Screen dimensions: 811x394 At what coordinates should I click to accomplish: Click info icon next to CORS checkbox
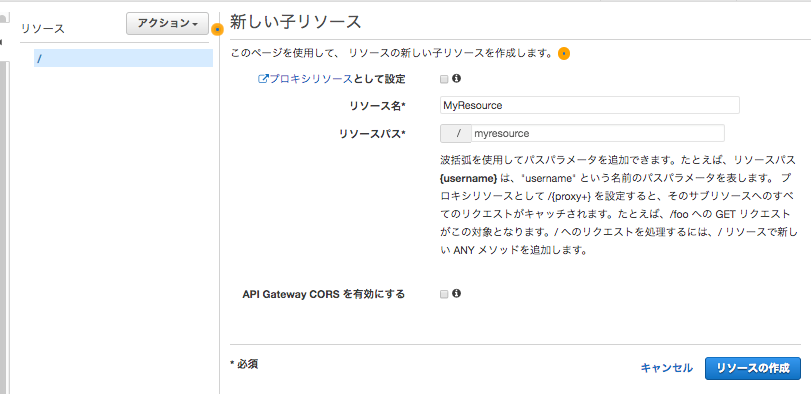coord(456,294)
